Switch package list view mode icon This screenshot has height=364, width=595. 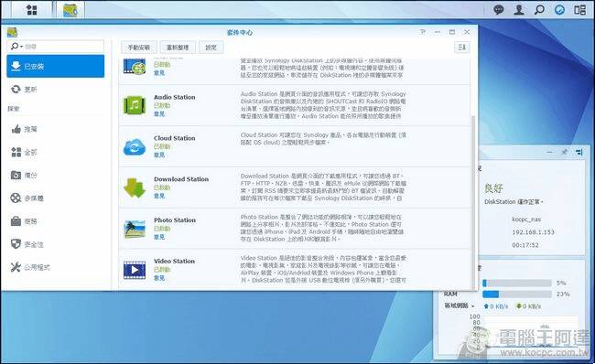pyautogui.click(x=461, y=47)
